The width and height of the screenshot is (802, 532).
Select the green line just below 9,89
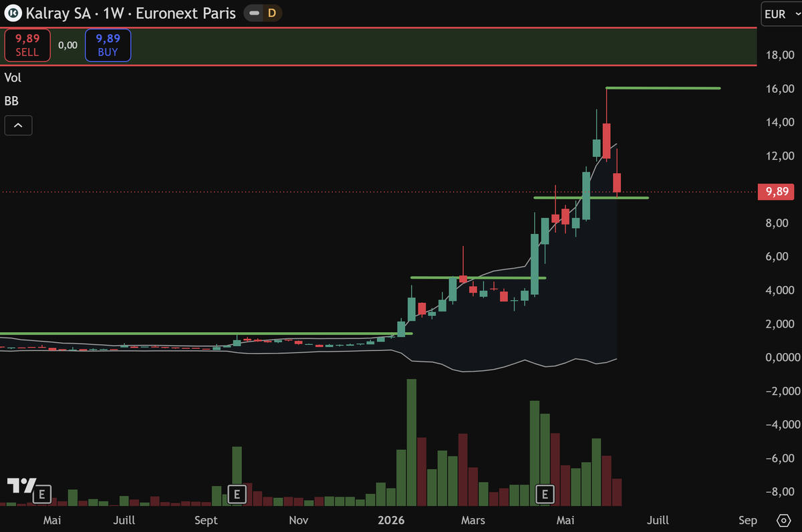591,198
